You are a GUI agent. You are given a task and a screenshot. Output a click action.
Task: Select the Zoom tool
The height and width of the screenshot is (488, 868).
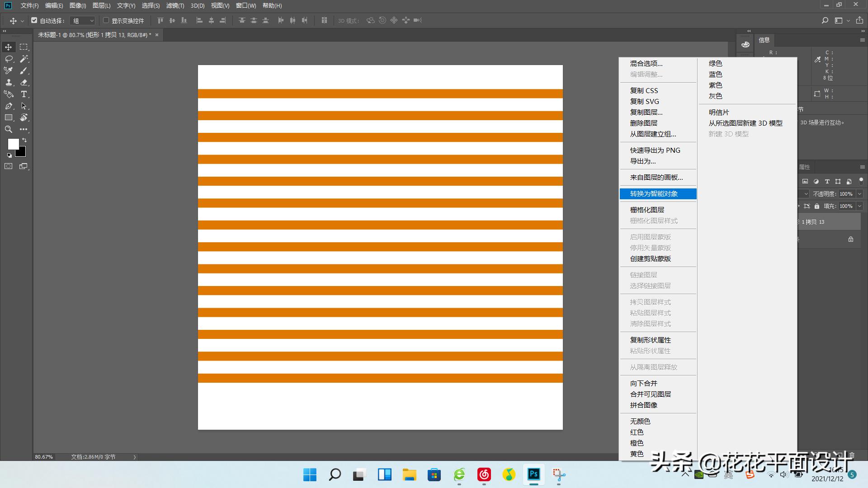click(8, 129)
